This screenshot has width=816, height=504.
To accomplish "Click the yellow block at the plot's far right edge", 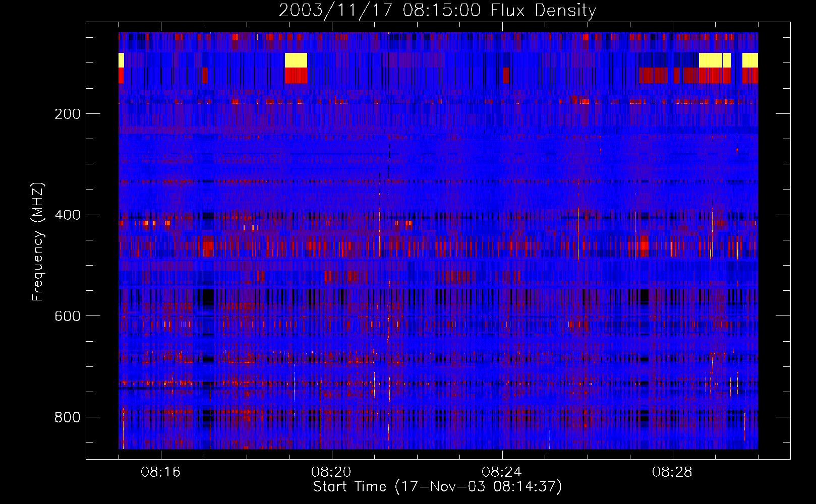I will click(x=750, y=60).
